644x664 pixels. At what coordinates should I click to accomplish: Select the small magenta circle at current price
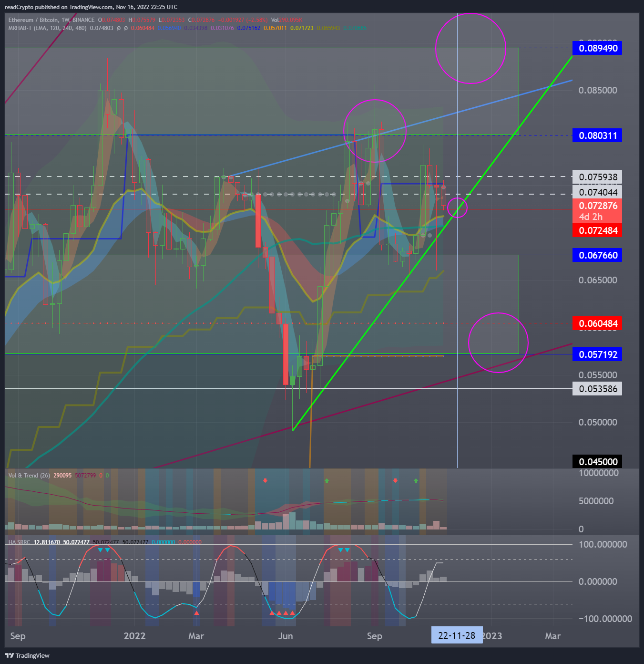457,207
